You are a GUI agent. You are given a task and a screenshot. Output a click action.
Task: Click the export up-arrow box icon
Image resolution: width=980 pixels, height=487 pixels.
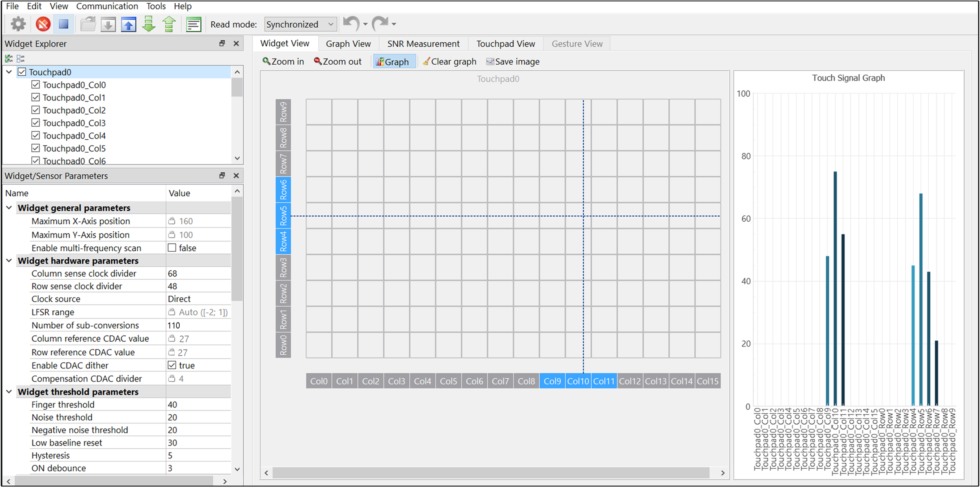pyautogui.click(x=128, y=24)
